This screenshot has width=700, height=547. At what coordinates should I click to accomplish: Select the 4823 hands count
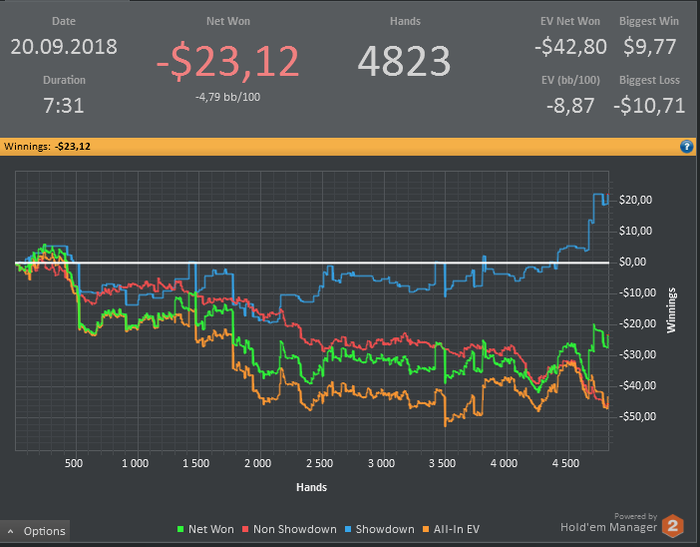[x=404, y=62]
